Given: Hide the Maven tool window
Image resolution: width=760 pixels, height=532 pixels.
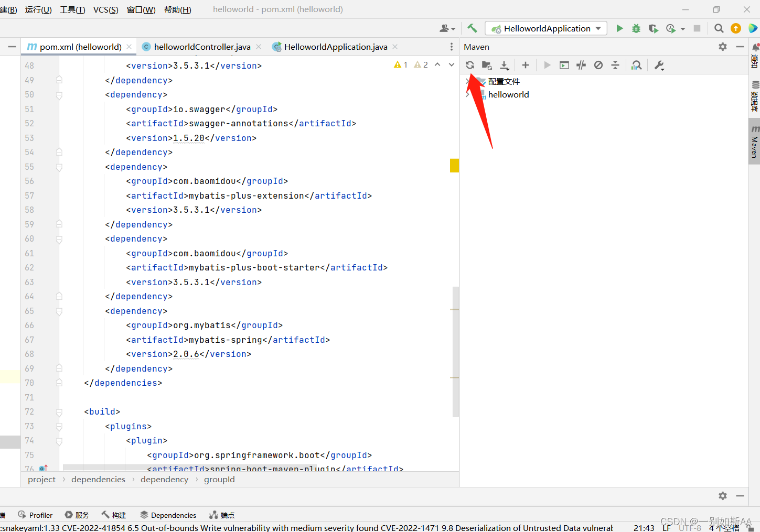Looking at the screenshot, I should click(740, 47).
